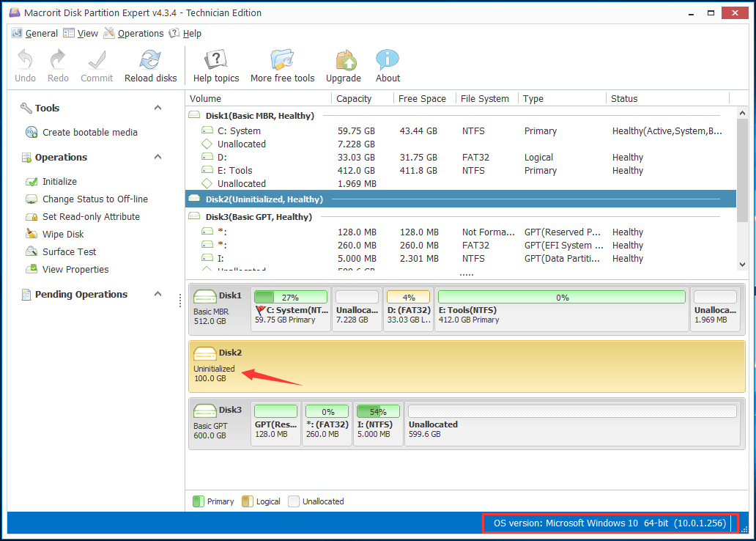Click the Pending Operations page icon
Viewport: 756px width, 541px height.
tap(26, 295)
